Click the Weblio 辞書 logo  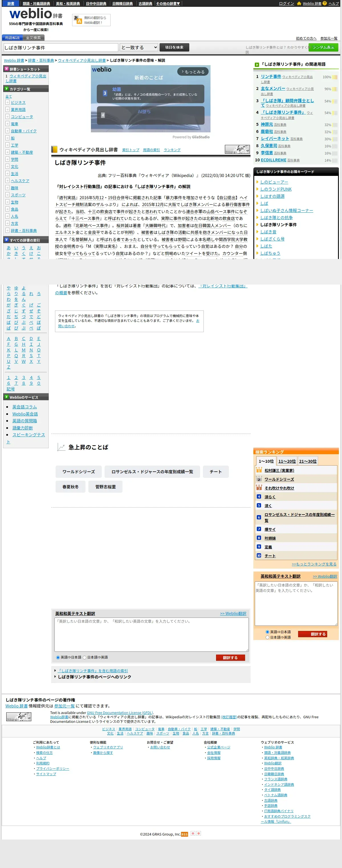point(36,15)
